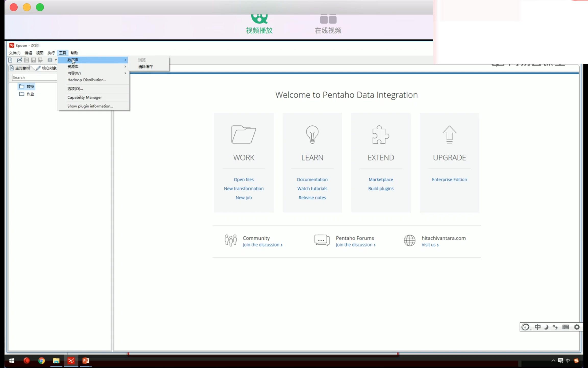Viewport: 588px width, 368px height.
Task: Open the IME soft keyboard icon
Action: pos(566,327)
